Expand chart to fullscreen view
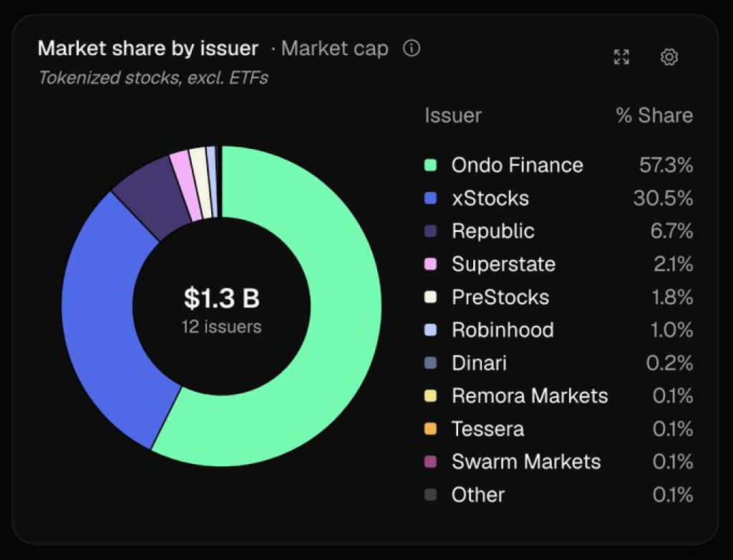The width and height of the screenshot is (733, 560). click(621, 57)
